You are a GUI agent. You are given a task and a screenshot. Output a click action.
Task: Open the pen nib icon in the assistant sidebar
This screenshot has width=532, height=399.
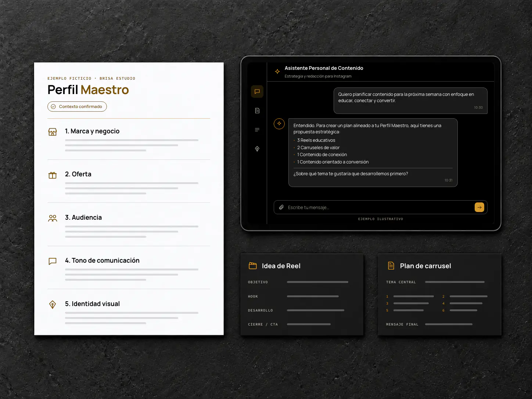pos(257,149)
